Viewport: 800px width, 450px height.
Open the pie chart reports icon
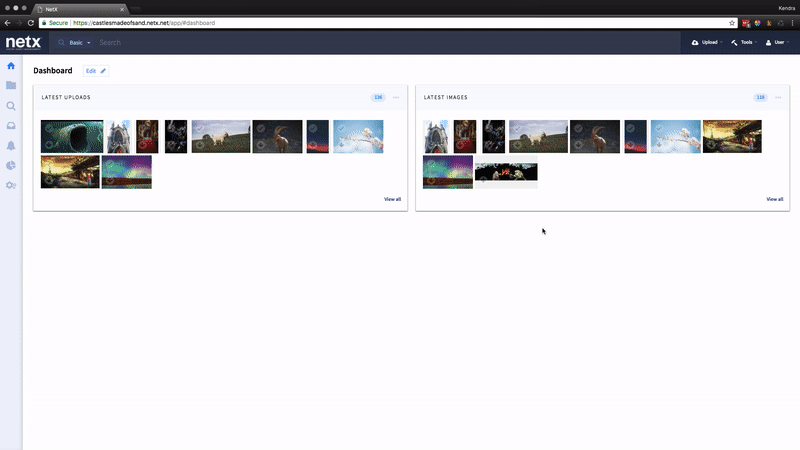[11, 166]
